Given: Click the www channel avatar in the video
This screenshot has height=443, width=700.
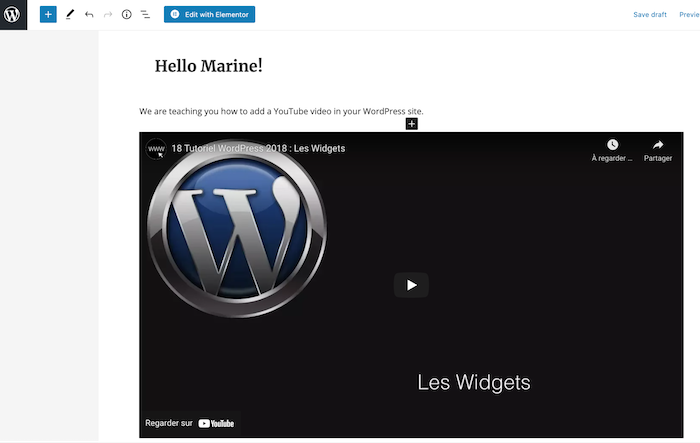Looking at the screenshot, I should pyautogui.click(x=156, y=149).
